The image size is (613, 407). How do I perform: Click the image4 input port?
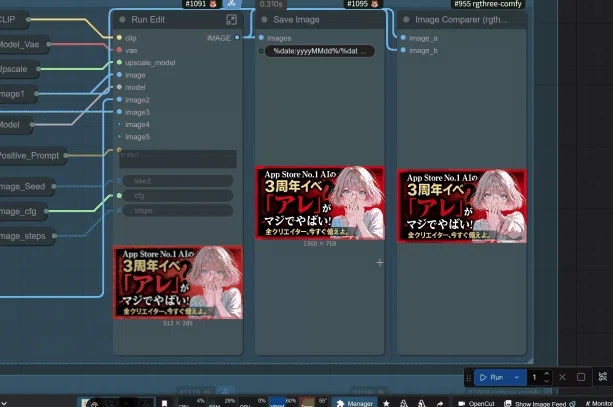pyautogui.click(x=119, y=124)
